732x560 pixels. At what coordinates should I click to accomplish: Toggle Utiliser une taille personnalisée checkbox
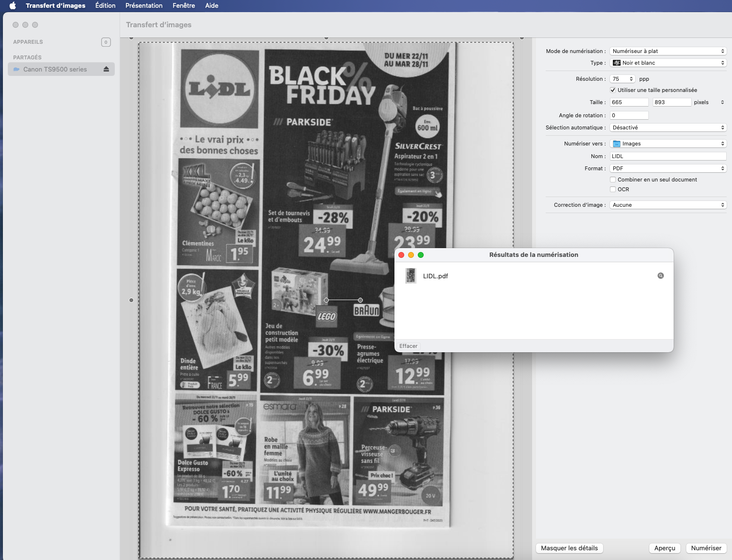pos(613,90)
